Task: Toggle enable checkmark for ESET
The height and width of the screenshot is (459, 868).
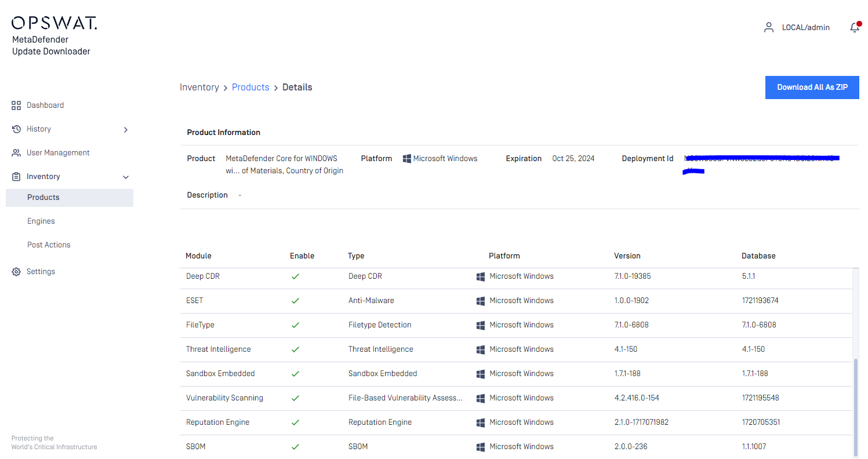Action: 295,301
